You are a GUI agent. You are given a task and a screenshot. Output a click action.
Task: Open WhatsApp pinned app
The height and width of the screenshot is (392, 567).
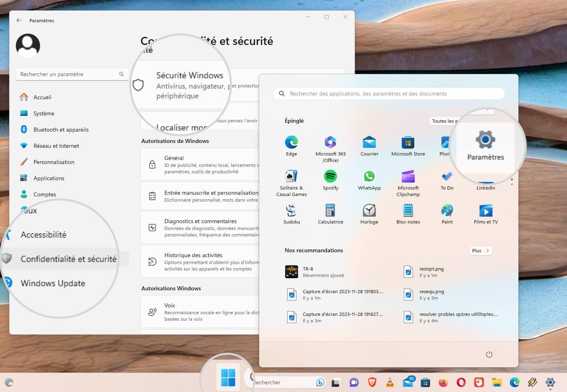tap(369, 180)
